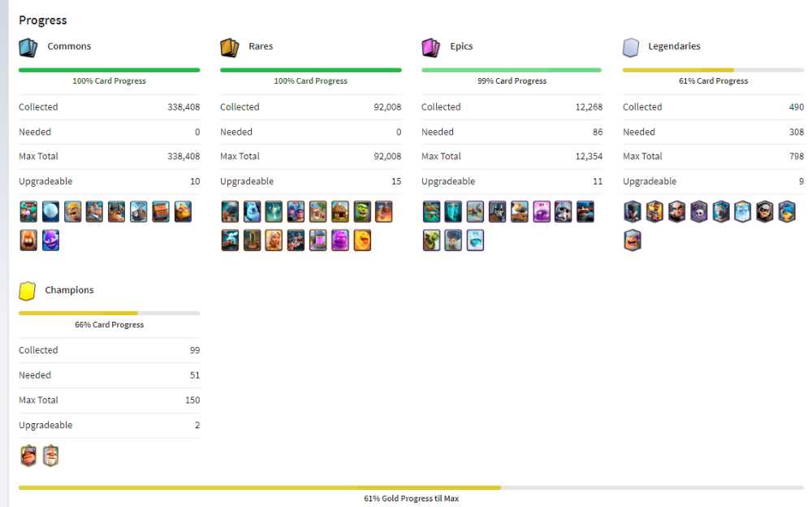Screen dimensions: 812x507
Task: Open the Ice Golem card under Rares
Action: [x=253, y=211]
